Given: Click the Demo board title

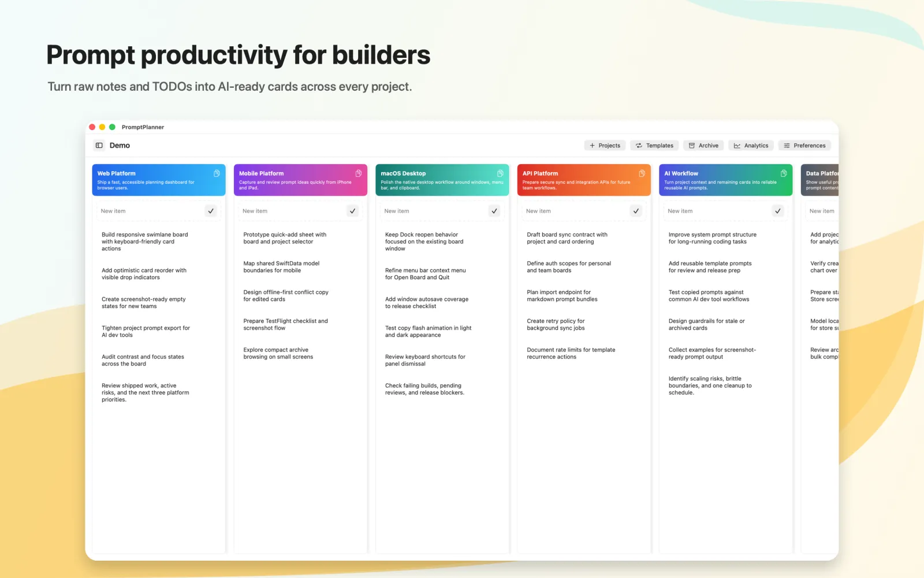Looking at the screenshot, I should pos(120,146).
